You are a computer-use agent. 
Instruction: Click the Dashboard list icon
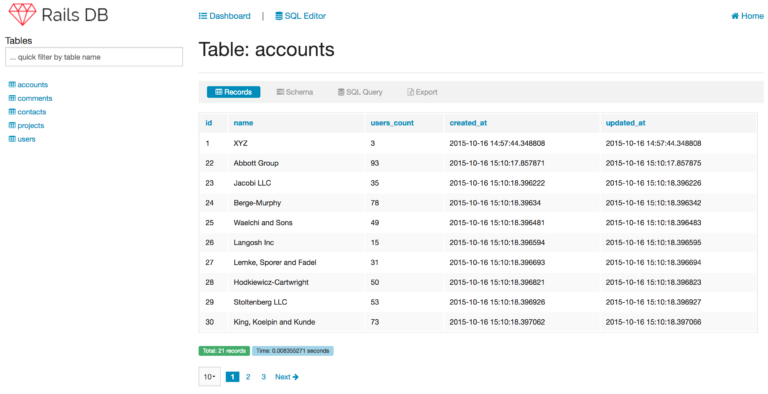pyautogui.click(x=203, y=16)
